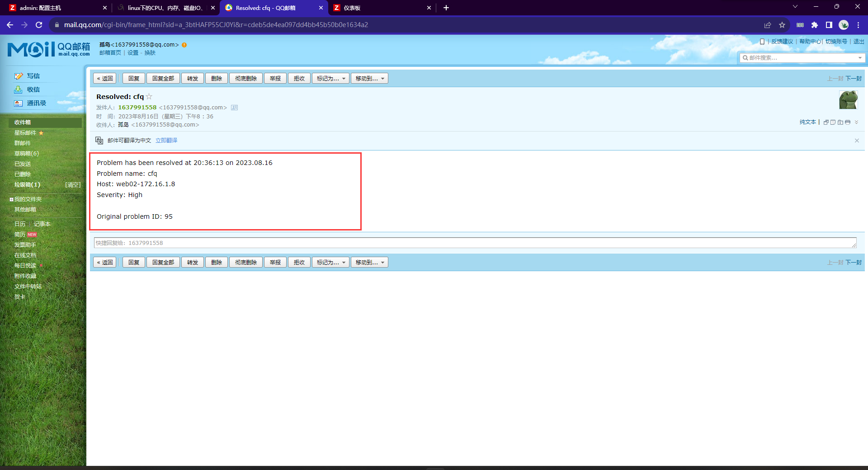The height and width of the screenshot is (470, 868).
Task: Print this email via printer icon
Action: click(x=847, y=122)
